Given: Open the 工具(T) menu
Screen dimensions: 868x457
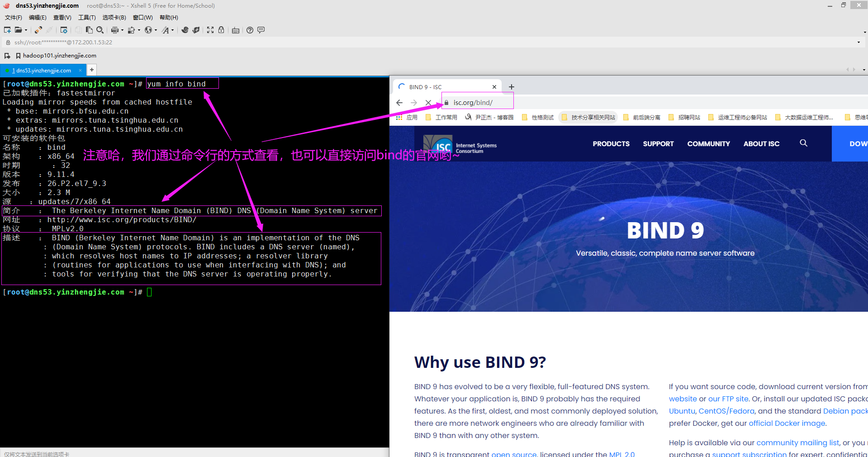Looking at the screenshot, I should coord(87,18).
